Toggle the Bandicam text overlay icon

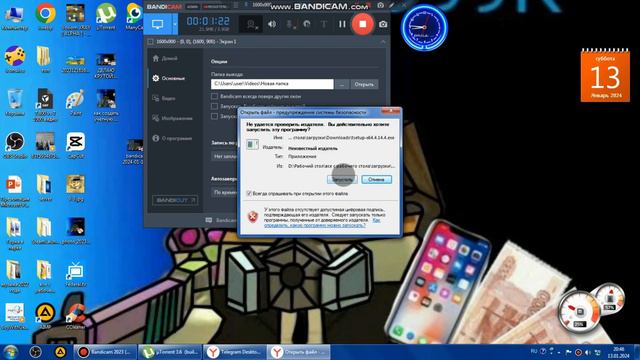click(x=324, y=24)
